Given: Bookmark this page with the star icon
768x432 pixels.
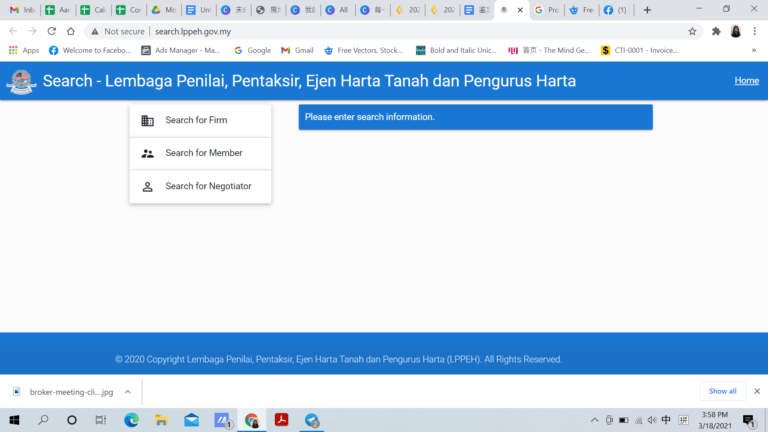Looking at the screenshot, I should click(692, 31).
